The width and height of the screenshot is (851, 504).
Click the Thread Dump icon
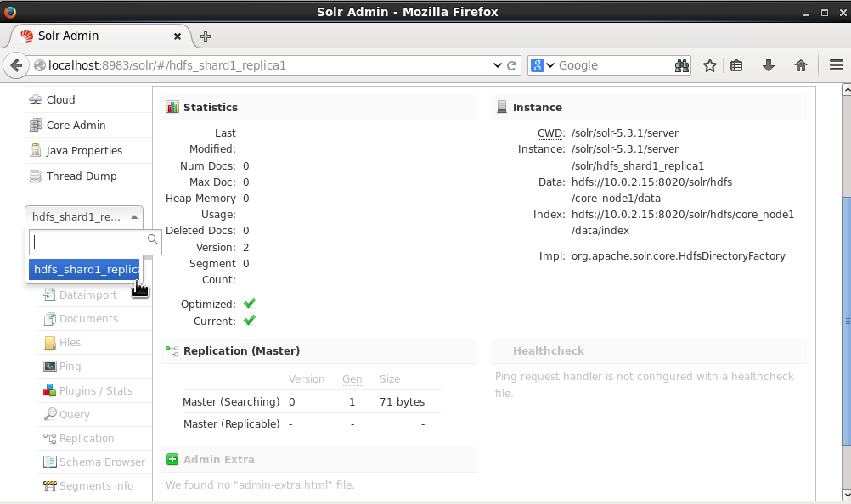[x=36, y=176]
